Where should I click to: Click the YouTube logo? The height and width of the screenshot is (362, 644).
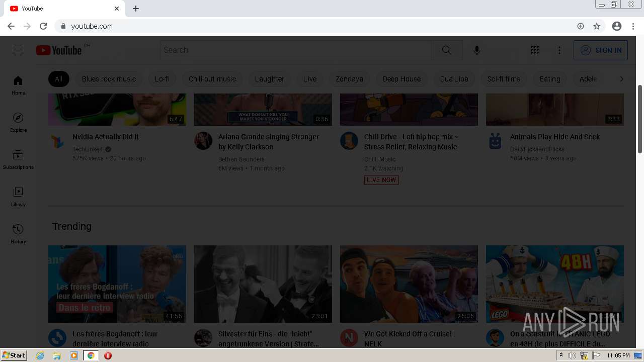click(59, 50)
